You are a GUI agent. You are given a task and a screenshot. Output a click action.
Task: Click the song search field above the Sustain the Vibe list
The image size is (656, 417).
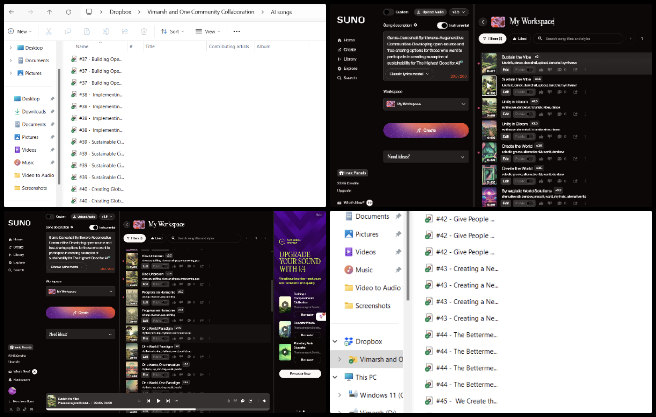[578, 38]
